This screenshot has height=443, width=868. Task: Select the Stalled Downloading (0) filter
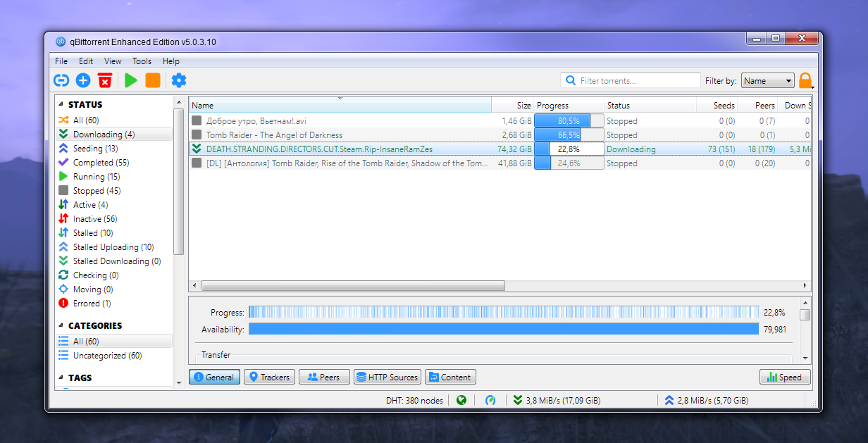tap(113, 261)
